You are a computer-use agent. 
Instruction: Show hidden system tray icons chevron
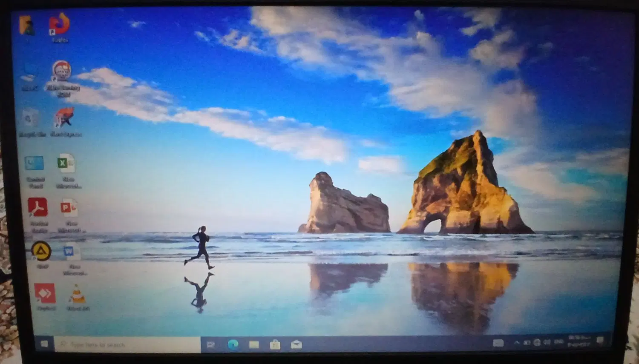pos(517,342)
